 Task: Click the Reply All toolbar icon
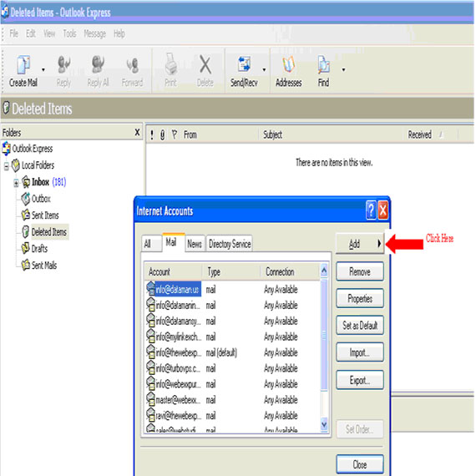click(x=98, y=64)
